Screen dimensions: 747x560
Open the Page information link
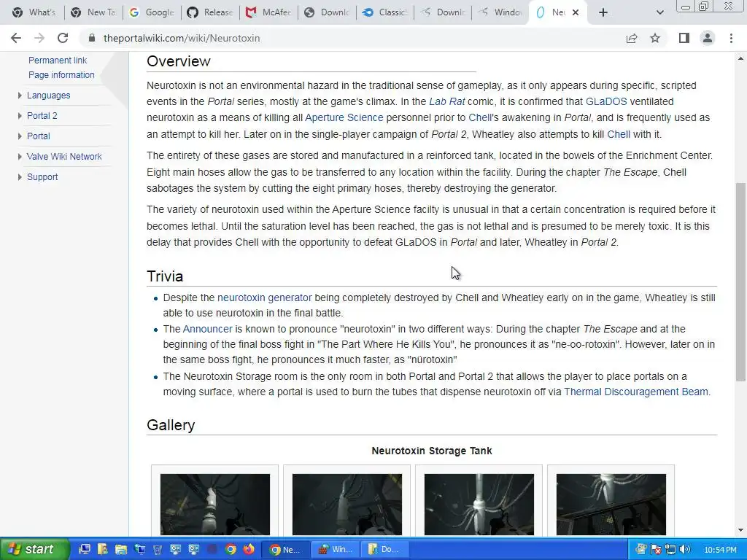tap(61, 75)
